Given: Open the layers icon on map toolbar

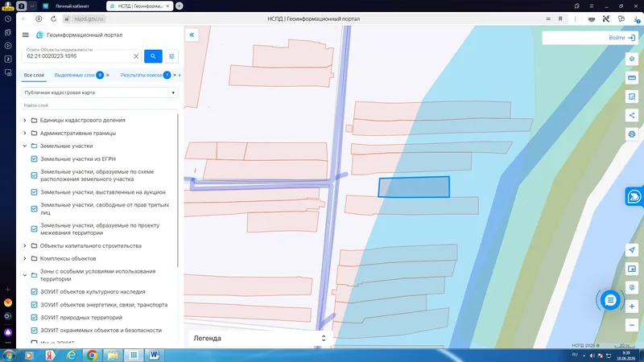Looking at the screenshot, I should [x=632, y=59].
